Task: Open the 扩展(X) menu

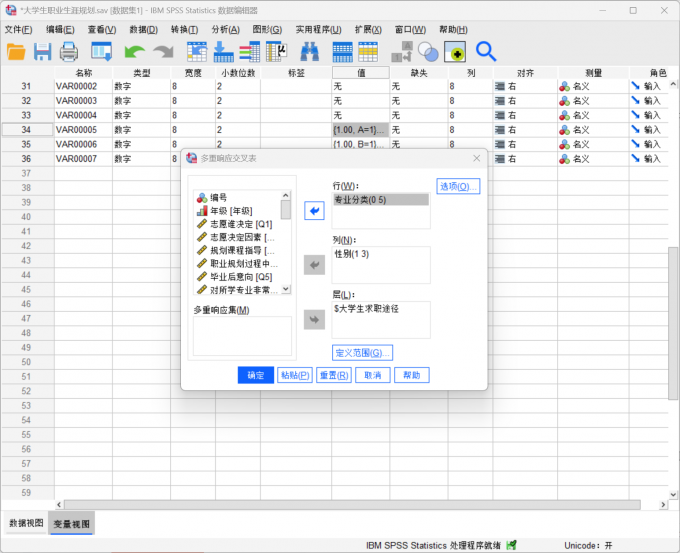Action: coord(368,29)
